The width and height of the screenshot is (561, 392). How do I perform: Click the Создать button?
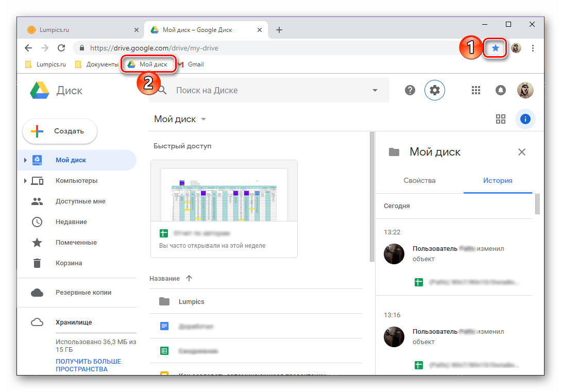(60, 131)
